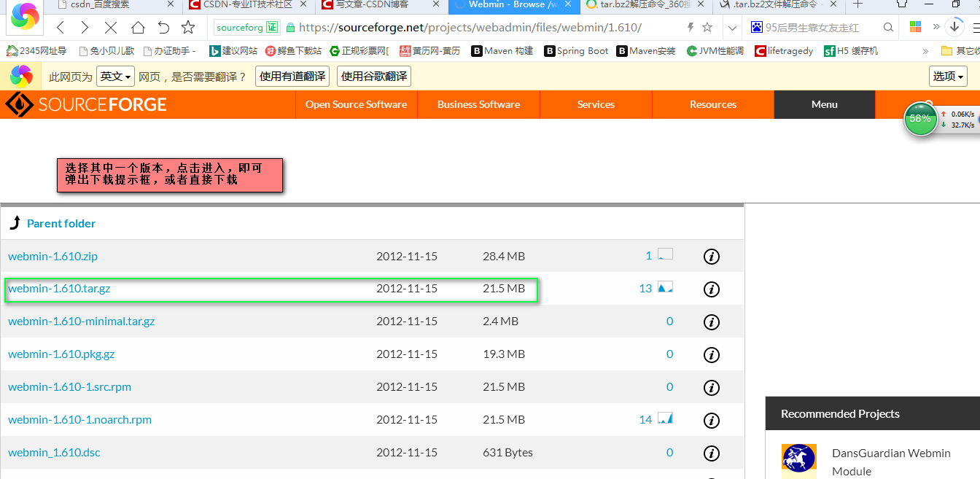Expand the toolbar extensions overflow chevron
The width and height of the screenshot is (980, 479).
coord(936,28)
